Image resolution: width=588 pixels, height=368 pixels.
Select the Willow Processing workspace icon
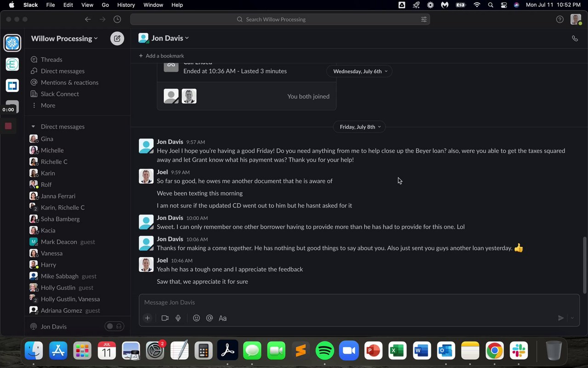point(12,43)
